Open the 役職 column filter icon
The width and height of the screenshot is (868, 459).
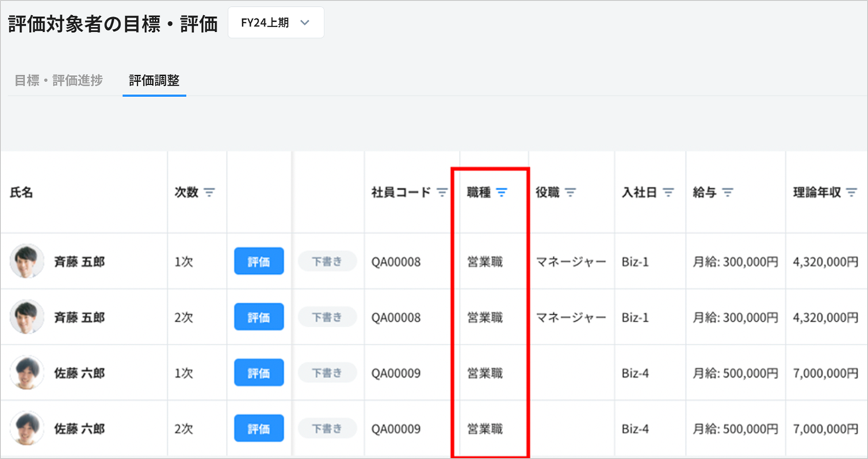coord(571,193)
